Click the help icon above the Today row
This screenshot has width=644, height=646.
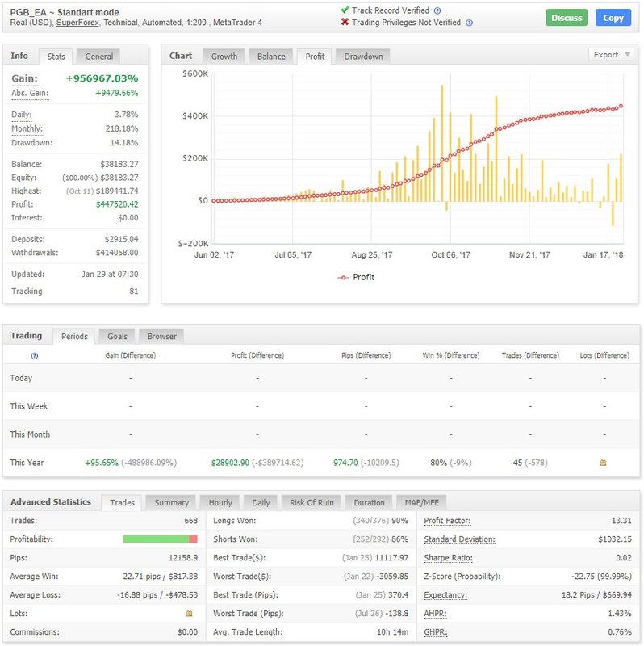tap(35, 356)
